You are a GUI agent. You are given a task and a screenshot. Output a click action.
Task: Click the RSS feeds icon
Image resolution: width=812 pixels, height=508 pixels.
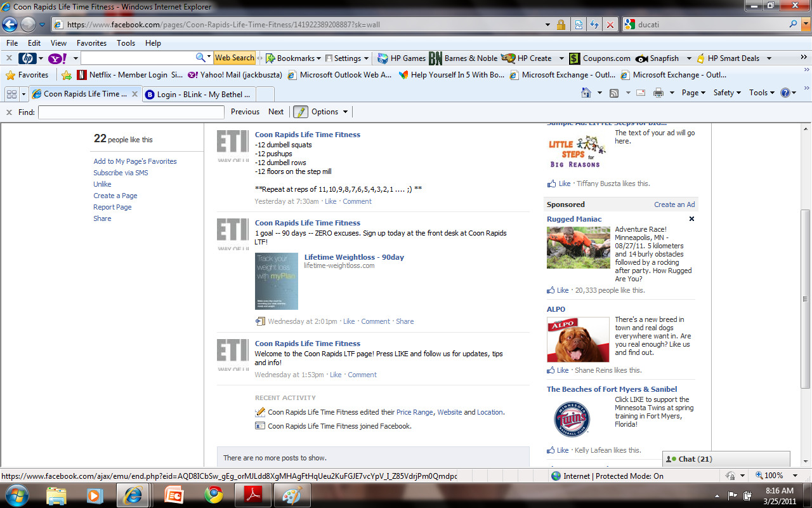(x=614, y=93)
